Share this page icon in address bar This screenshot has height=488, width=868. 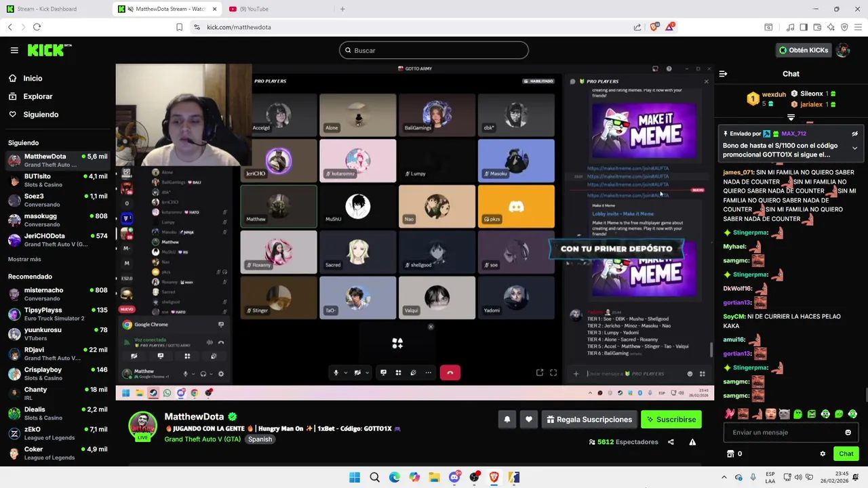point(637,27)
